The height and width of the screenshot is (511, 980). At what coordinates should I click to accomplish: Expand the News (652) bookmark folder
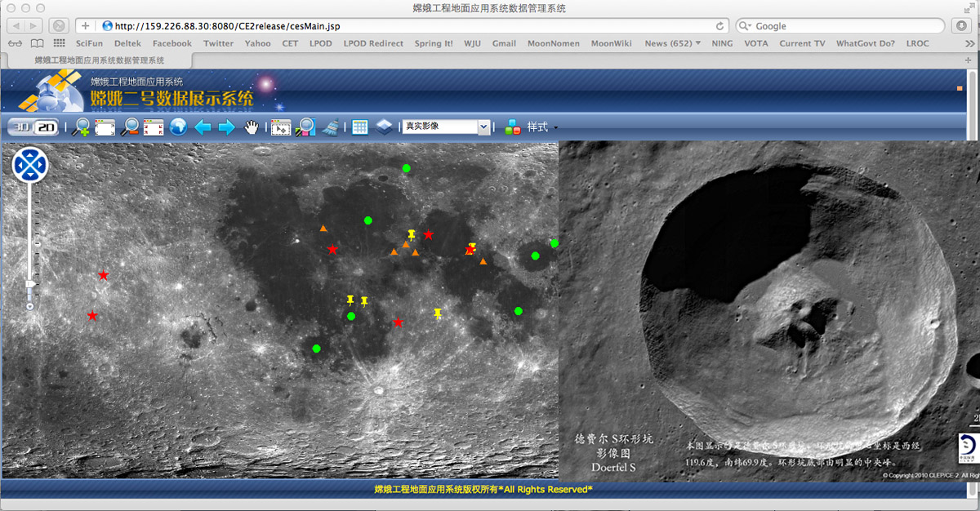[672, 43]
